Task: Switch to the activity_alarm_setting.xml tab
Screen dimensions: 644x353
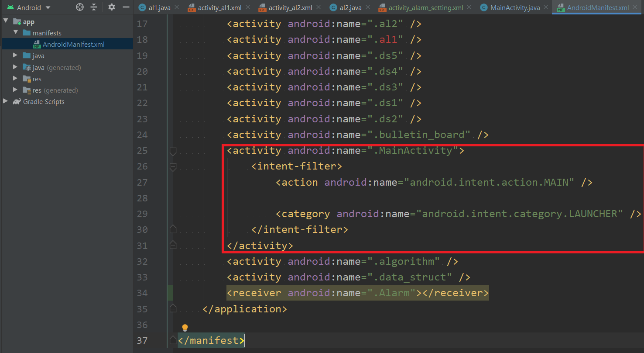Action: pyautogui.click(x=426, y=7)
